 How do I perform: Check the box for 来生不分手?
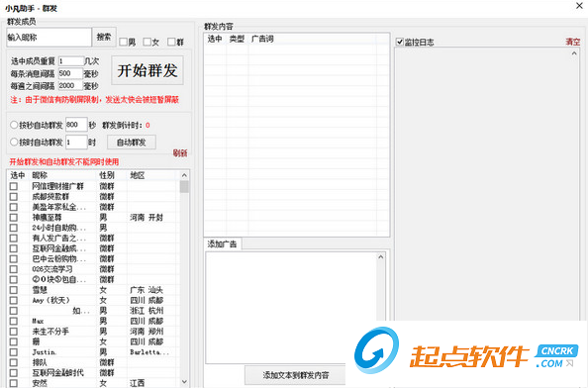(14, 332)
